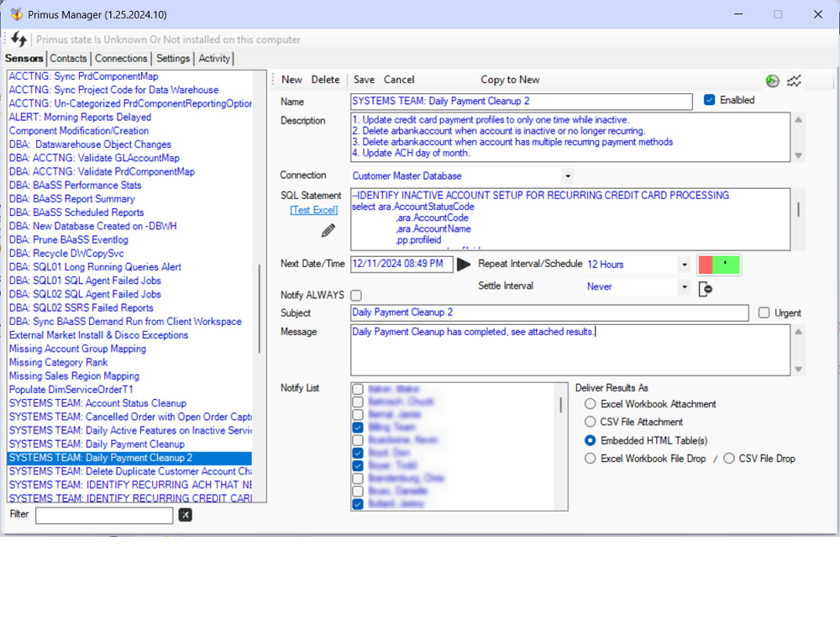Screen dimensions: 840x630
Task: Click the red-green status indicator
Action: click(x=719, y=265)
